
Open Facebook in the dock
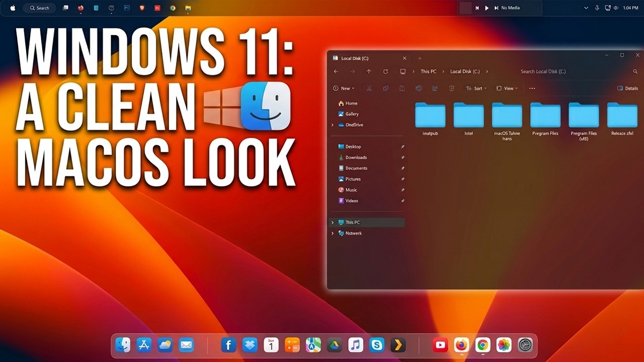tap(228, 345)
